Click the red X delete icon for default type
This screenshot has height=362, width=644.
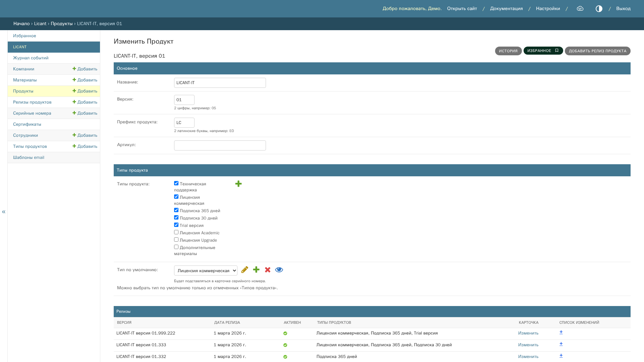pyautogui.click(x=268, y=270)
